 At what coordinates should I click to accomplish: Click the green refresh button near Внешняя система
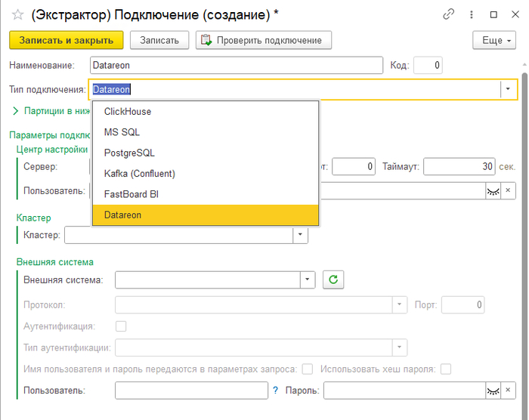coord(333,279)
